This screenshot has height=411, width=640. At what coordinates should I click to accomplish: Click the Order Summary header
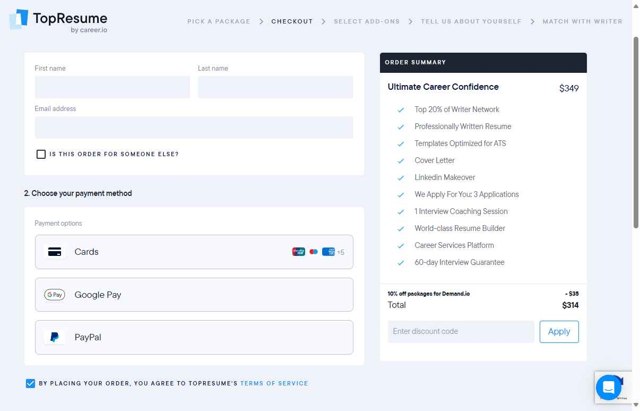point(483,62)
